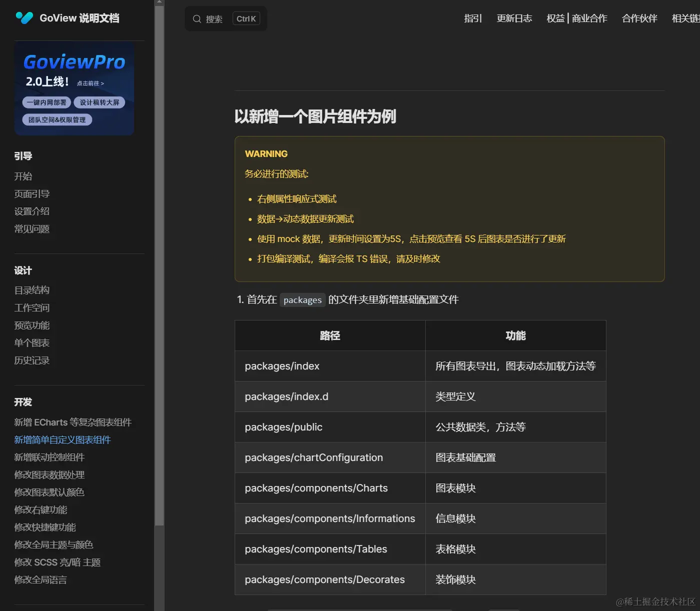Open 历史记录 in sidebar

[32, 360]
